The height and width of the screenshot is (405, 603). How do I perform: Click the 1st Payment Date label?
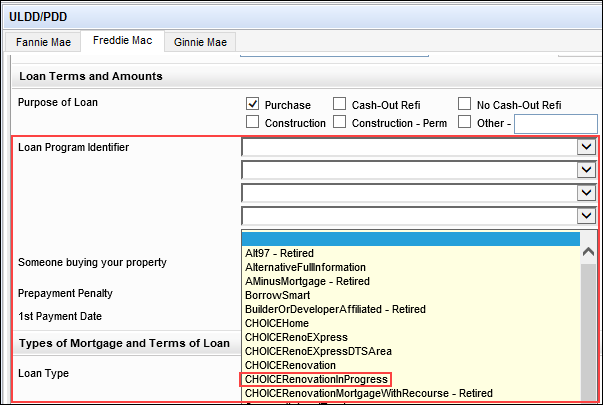[x=60, y=316]
